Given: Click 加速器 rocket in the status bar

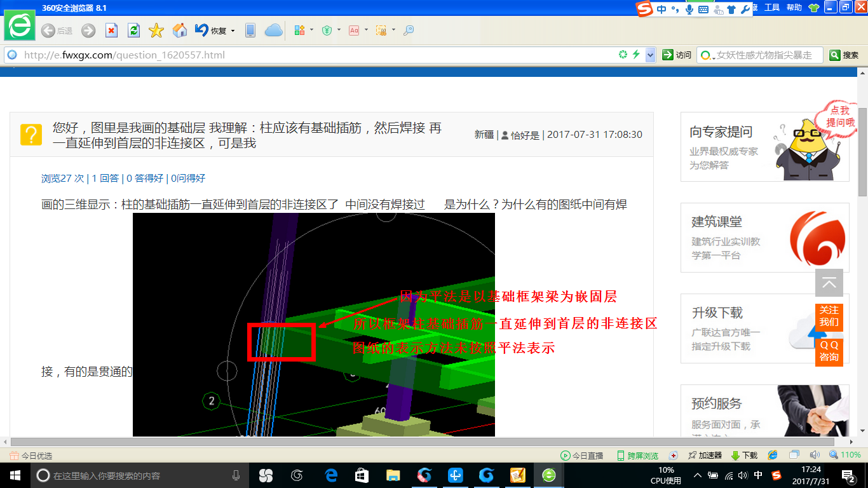Looking at the screenshot, I should pos(704,456).
